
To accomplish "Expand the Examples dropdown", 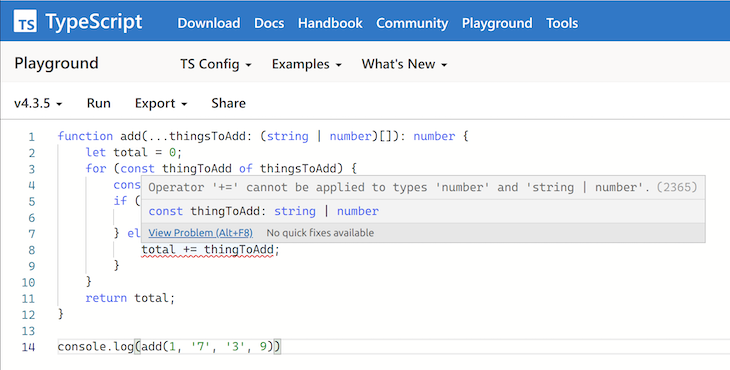I will [x=306, y=64].
